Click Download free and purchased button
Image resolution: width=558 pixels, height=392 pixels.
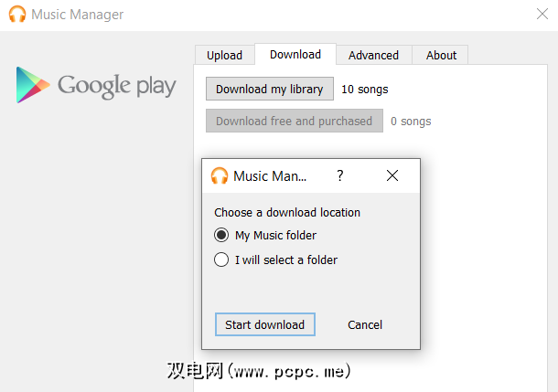(x=294, y=121)
